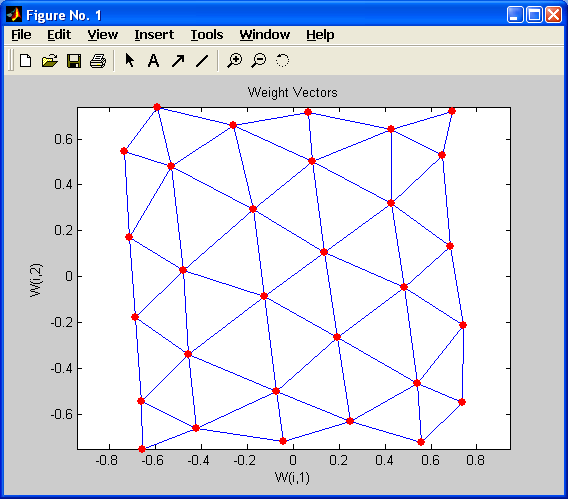Open the Edit menu
Screen dimensions: 568x499
(59, 35)
